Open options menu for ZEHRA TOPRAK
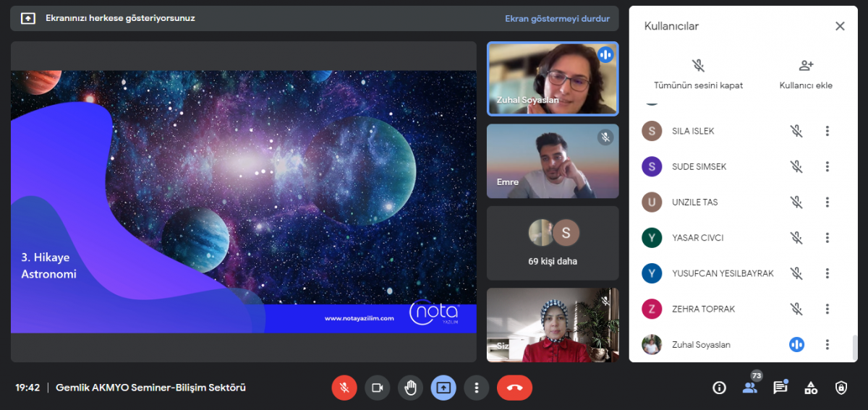The width and height of the screenshot is (868, 410). [x=827, y=309]
